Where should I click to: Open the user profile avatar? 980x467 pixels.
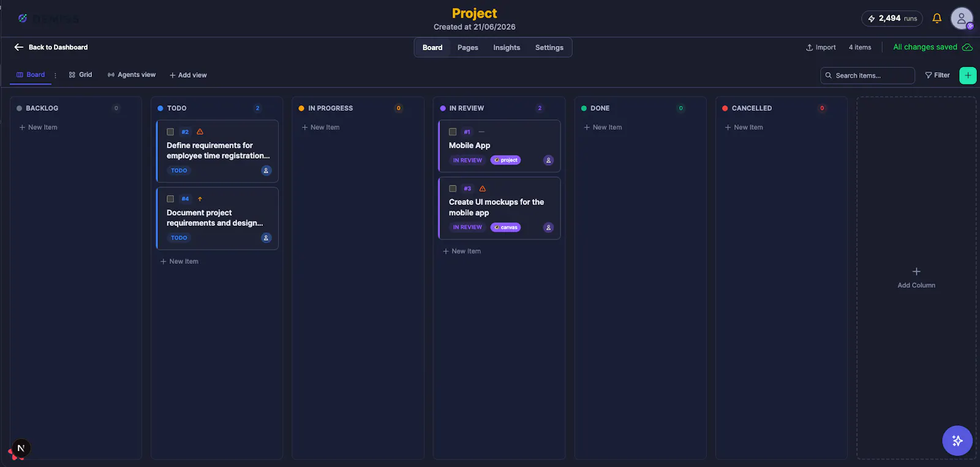tap(962, 18)
